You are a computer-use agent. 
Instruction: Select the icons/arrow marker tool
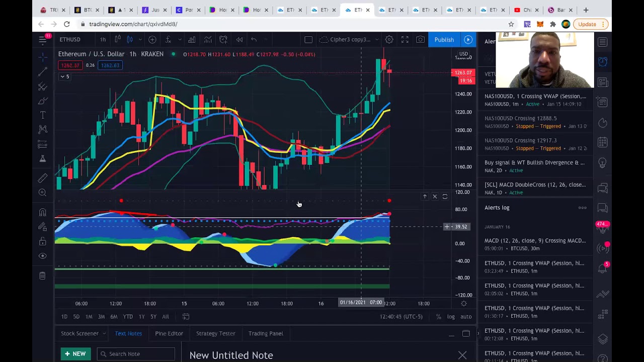43,159
